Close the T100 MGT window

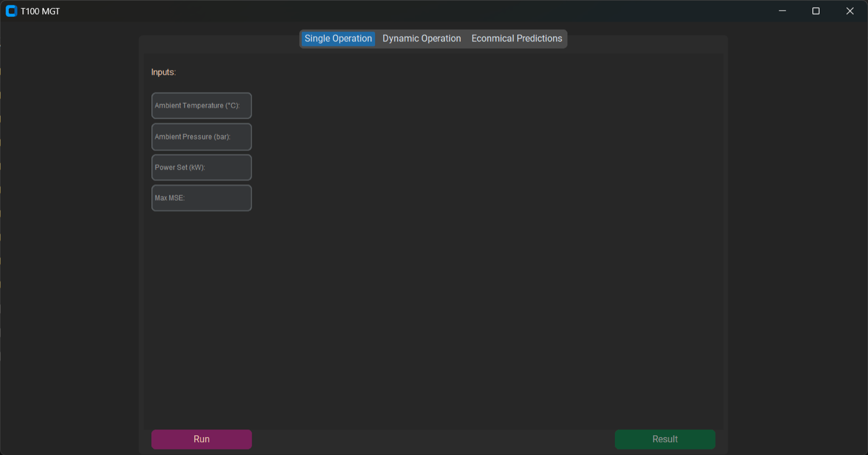(x=850, y=11)
